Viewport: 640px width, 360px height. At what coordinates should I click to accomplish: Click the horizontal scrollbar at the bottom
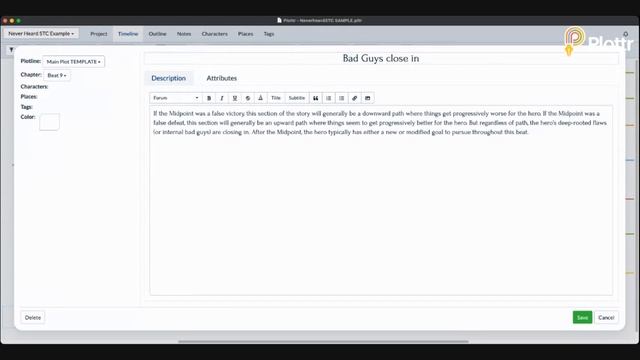(x=323, y=341)
